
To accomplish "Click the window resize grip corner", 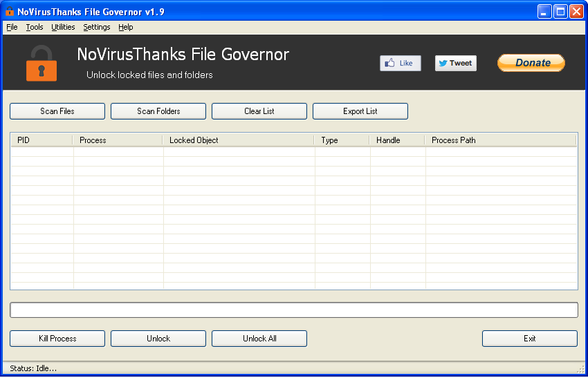I will click(x=580, y=370).
